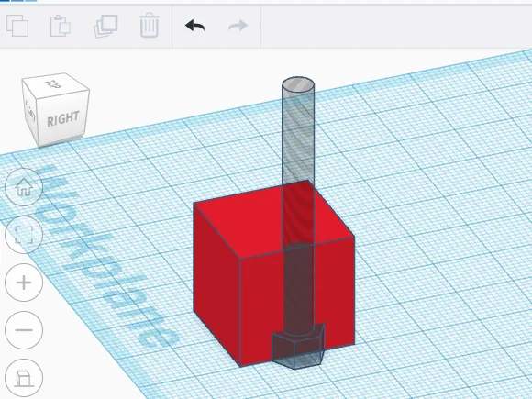This screenshot has width=532, height=399.
Task: Click the RIGHT face of view cube
Action: [x=63, y=118]
